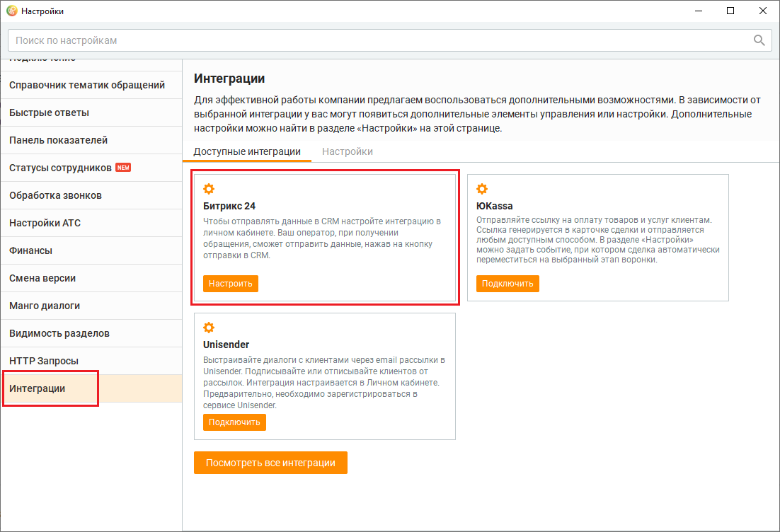
Task: Select Интеграции in sidebar
Action: pos(91,389)
